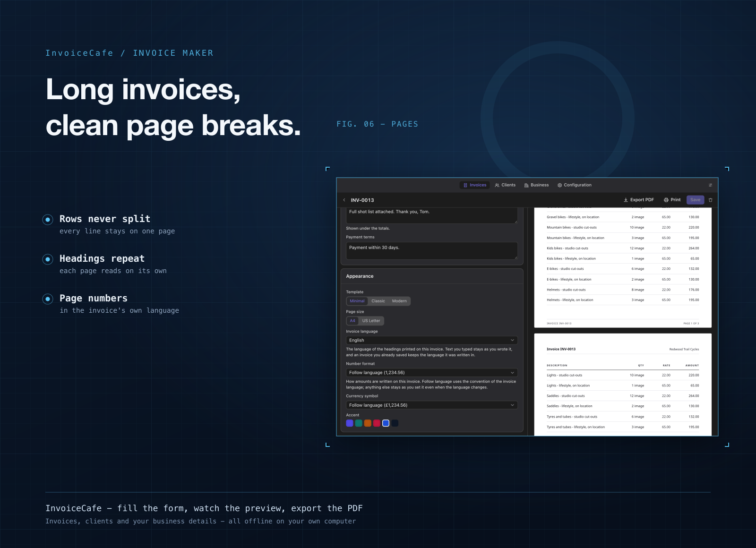Click the 'Headings repeat' heading
The height and width of the screenshot is (548, 756).
102,259
